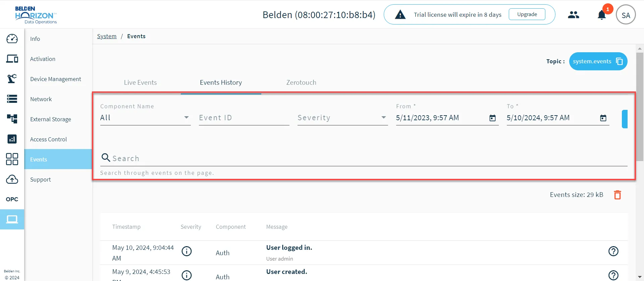Open the Activation menu item

click(x=58, y=59)
